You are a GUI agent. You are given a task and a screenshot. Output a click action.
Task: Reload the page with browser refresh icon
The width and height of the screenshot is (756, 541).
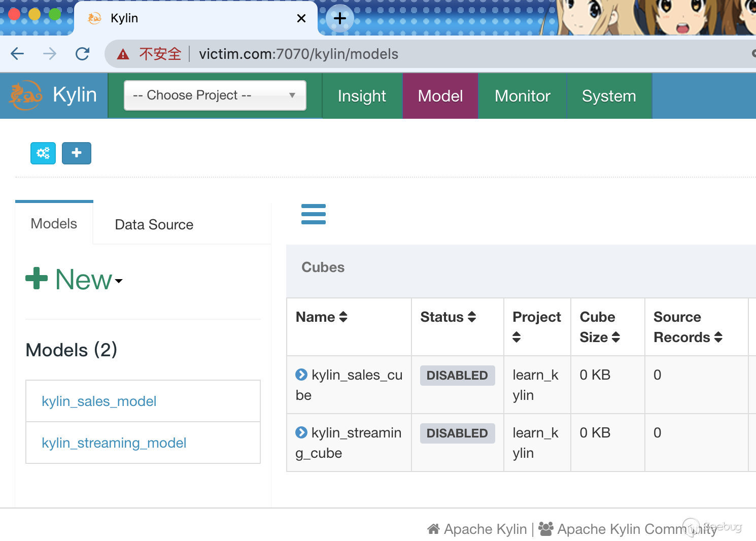(82, 54)
